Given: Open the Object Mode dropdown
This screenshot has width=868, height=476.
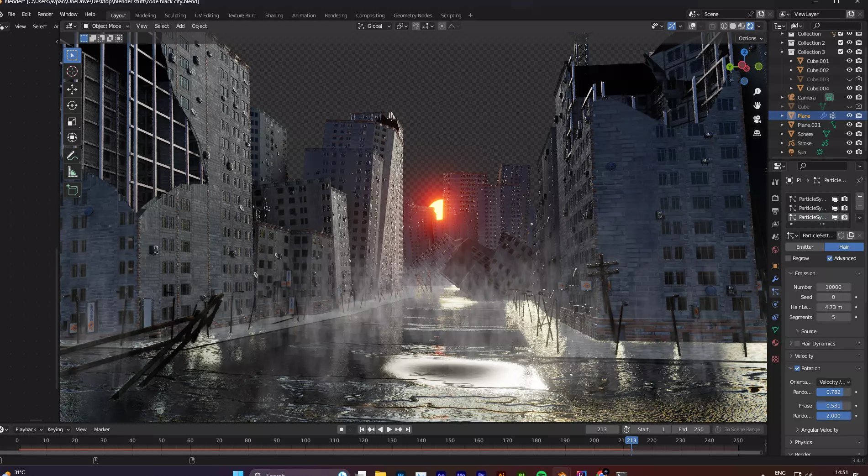Looking at the screenshot, I should point(106,26).
